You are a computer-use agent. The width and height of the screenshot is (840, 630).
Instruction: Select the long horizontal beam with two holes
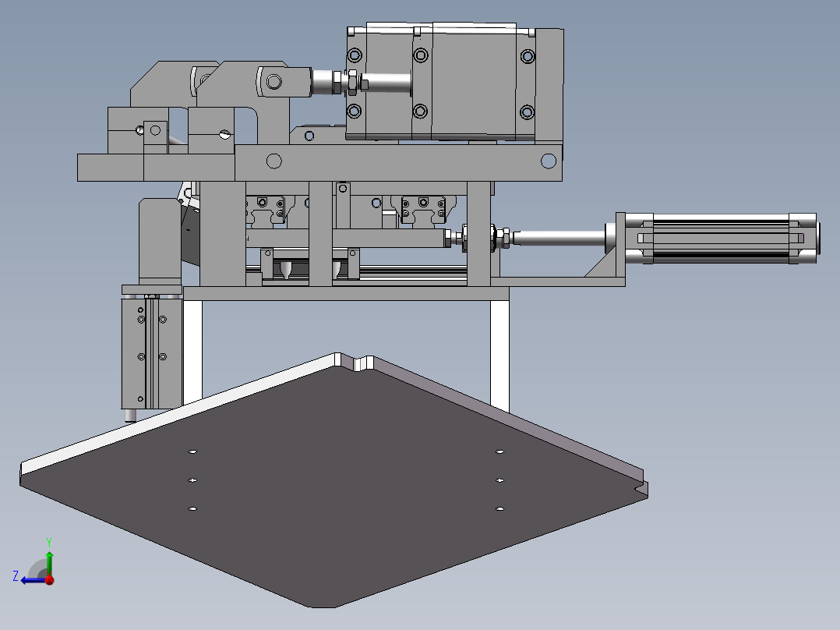tap(398, 162)
